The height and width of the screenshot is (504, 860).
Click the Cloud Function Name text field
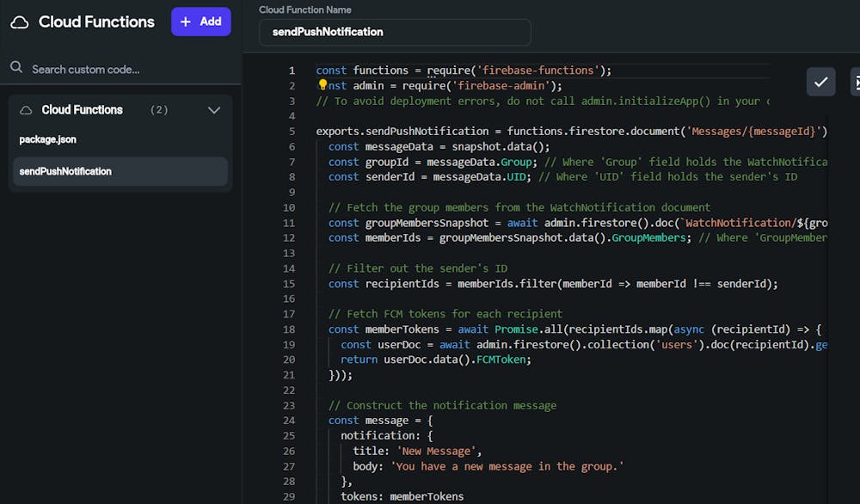click(x=395, y=32)
